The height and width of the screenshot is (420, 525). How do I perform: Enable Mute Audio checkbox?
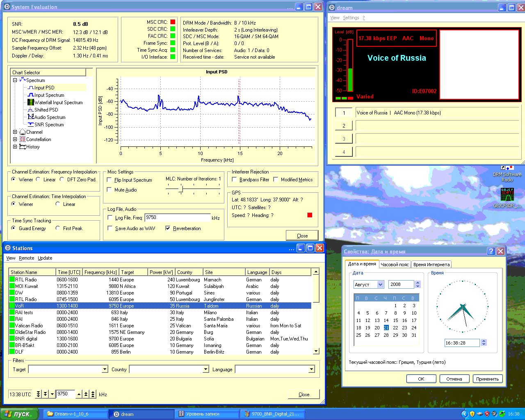110,189
